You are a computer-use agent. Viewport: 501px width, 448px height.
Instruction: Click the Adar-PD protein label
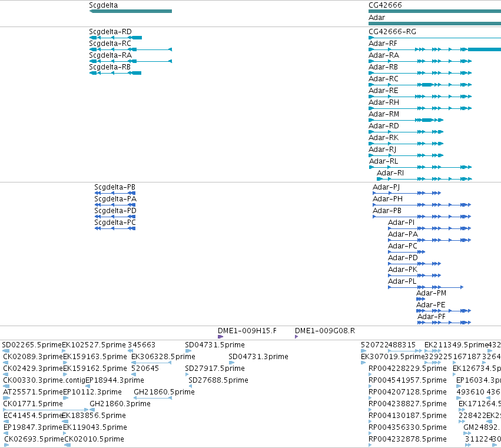click(x=403, y=258)
